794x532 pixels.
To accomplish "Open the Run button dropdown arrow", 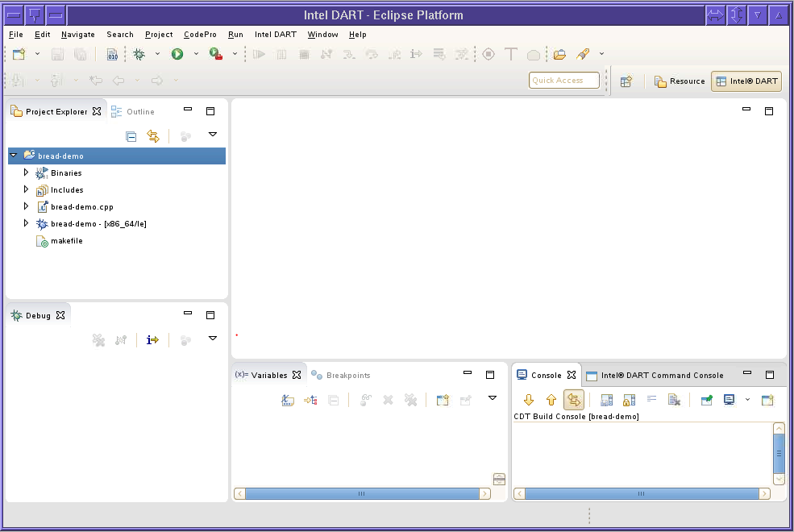I will tap(196, 54).
